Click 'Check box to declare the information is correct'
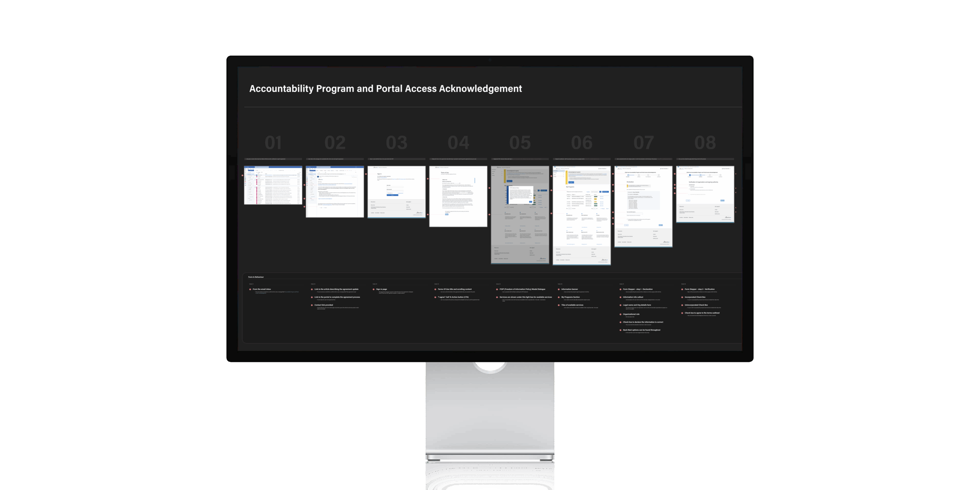Image resolution: width=980 pixels, height=490 pixels. [643, 322]
